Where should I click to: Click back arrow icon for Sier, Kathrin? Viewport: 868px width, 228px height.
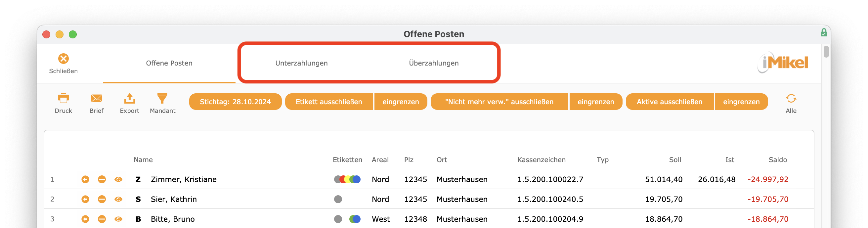85,199
